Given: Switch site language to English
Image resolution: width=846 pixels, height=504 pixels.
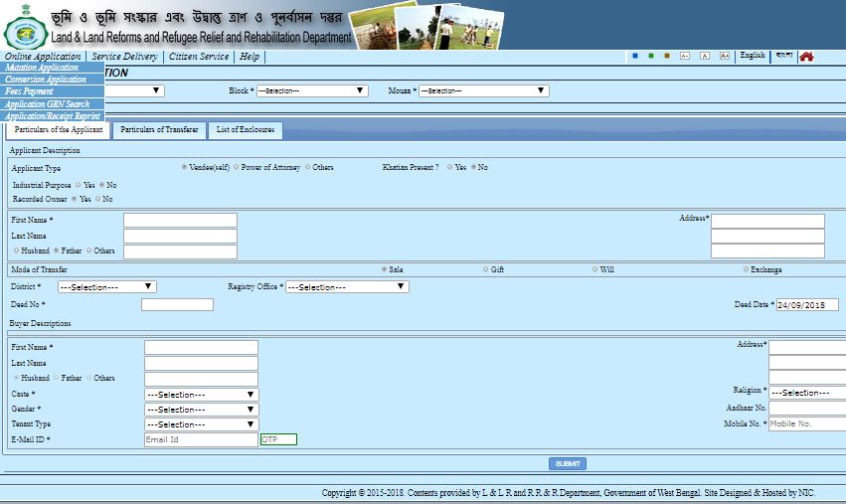Looking at the screenshot, I should click(x=753, y=56).
